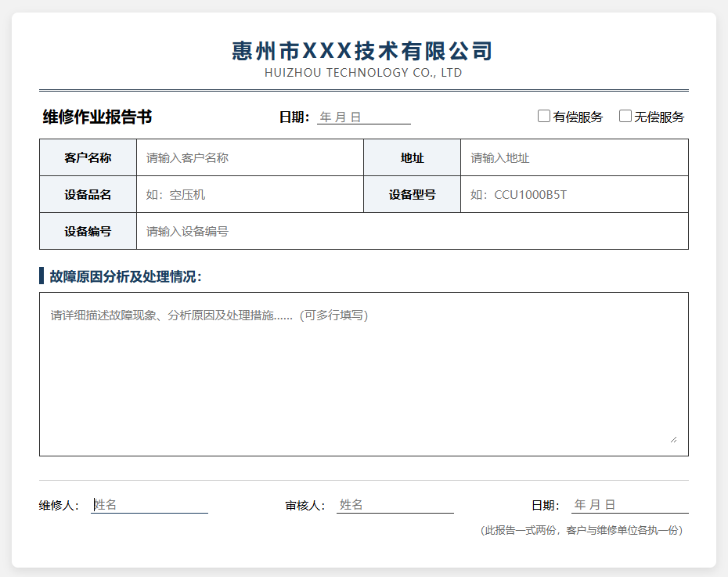Focus the 客户名称 input field
Screen dimensions: 728x577
[250, 157]
